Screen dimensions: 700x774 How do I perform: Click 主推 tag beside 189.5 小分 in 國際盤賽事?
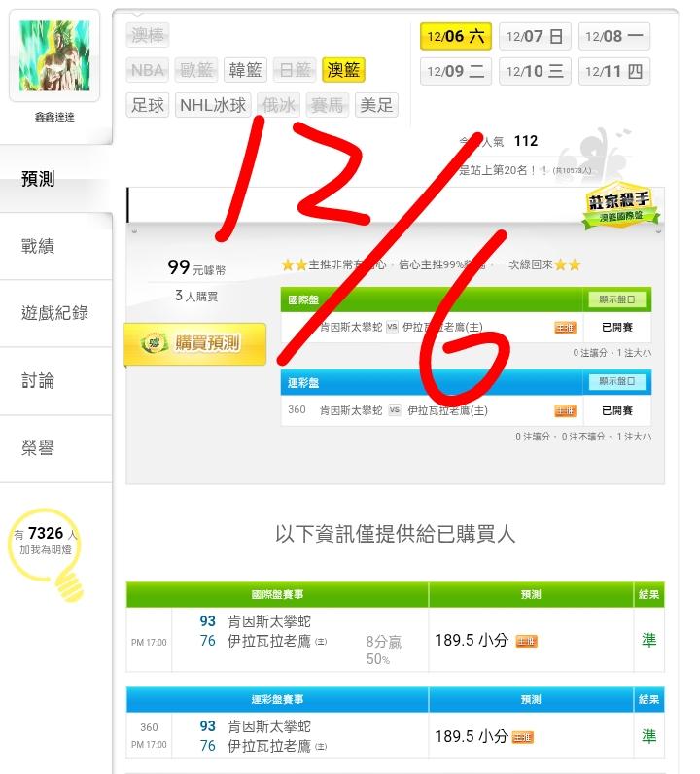tap(526, 641)
